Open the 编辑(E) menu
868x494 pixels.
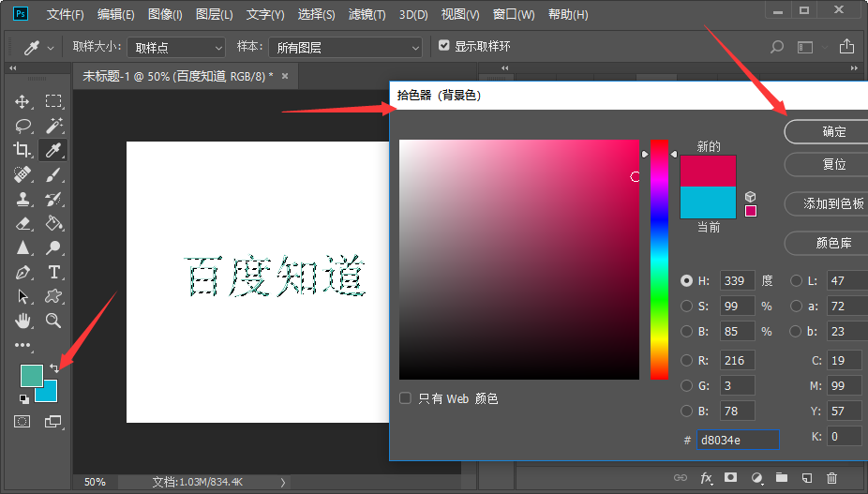pos(115,14)
